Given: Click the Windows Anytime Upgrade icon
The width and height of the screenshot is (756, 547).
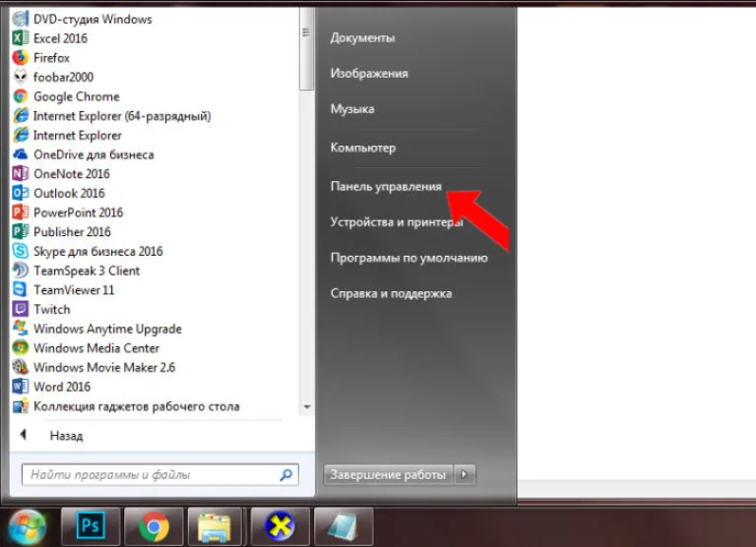Looking at the screenshot, I should coord(21,329).
